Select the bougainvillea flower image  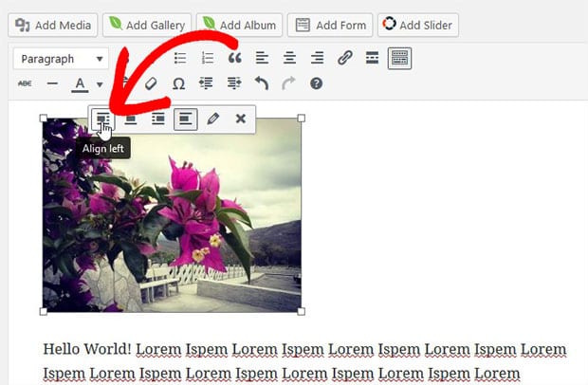[172, 215]
